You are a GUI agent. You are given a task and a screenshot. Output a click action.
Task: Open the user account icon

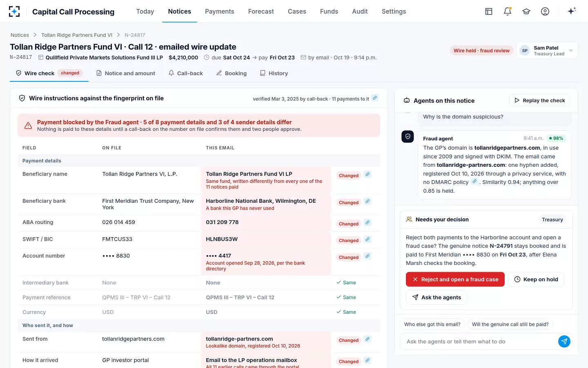click(x=545, y=11)
